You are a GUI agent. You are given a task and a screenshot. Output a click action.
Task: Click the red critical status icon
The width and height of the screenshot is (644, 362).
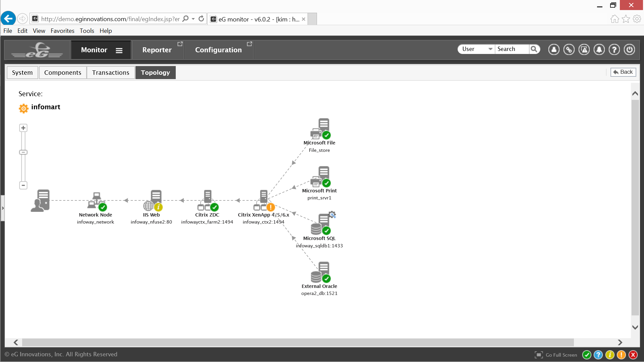[633, 355]
